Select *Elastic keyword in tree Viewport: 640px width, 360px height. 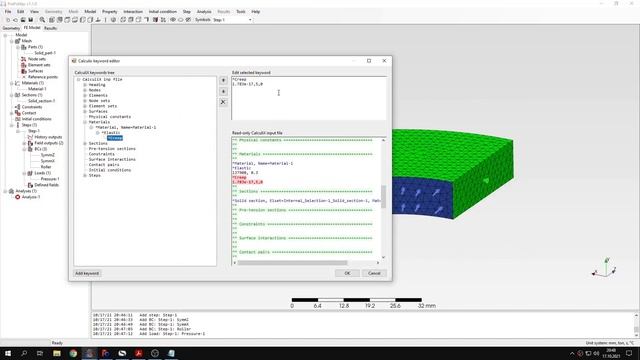(111, 133)
